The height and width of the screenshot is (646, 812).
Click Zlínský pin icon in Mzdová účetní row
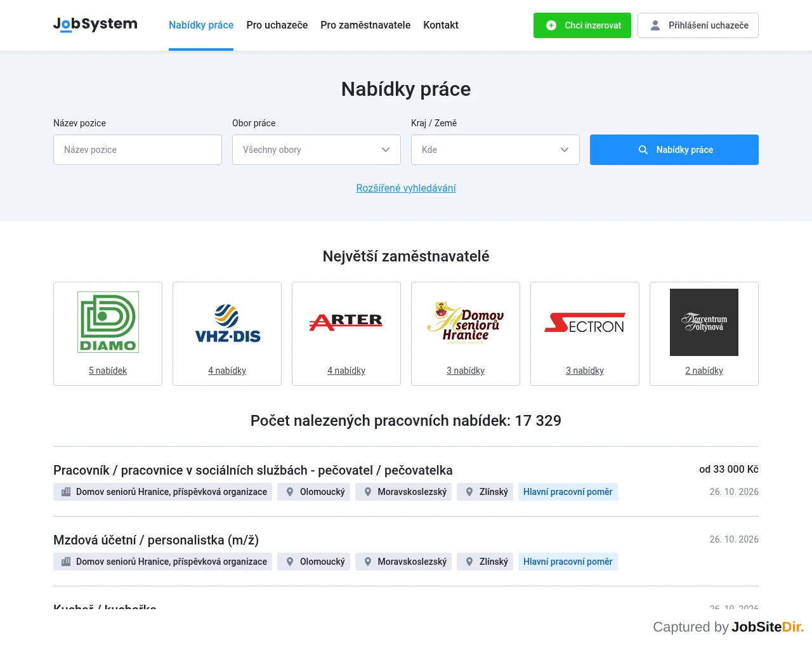pyautogui.click(x=469, y=562)
